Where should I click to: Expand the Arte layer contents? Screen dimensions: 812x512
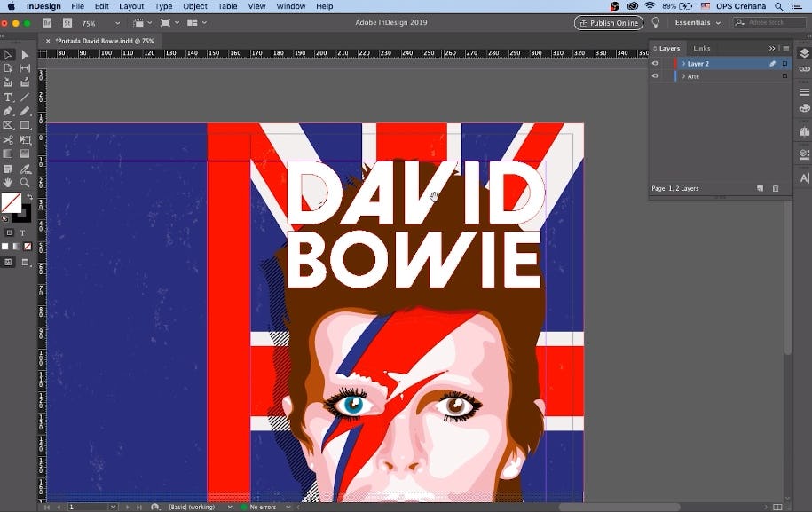(x=683, y=76)
